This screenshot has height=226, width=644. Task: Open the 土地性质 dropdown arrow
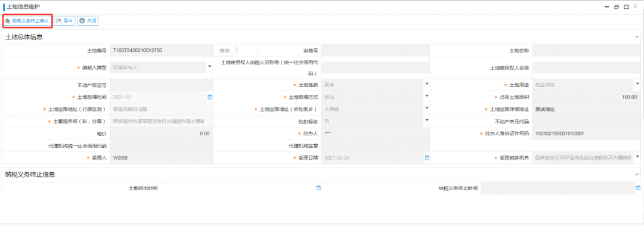426,84
